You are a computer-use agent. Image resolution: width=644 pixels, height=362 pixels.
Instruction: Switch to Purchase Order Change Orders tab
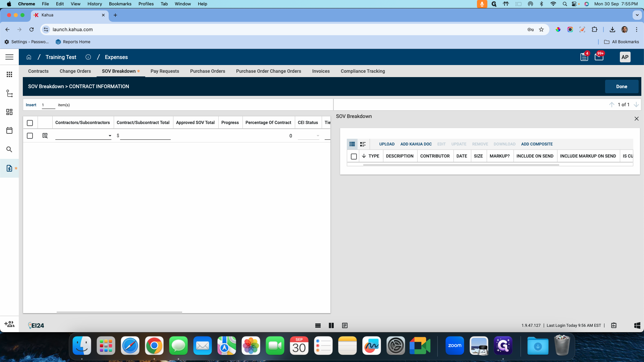[269, 71]
